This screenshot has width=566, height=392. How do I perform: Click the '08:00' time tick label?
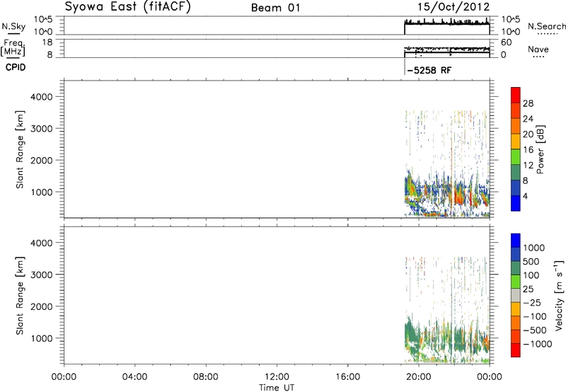205,377
